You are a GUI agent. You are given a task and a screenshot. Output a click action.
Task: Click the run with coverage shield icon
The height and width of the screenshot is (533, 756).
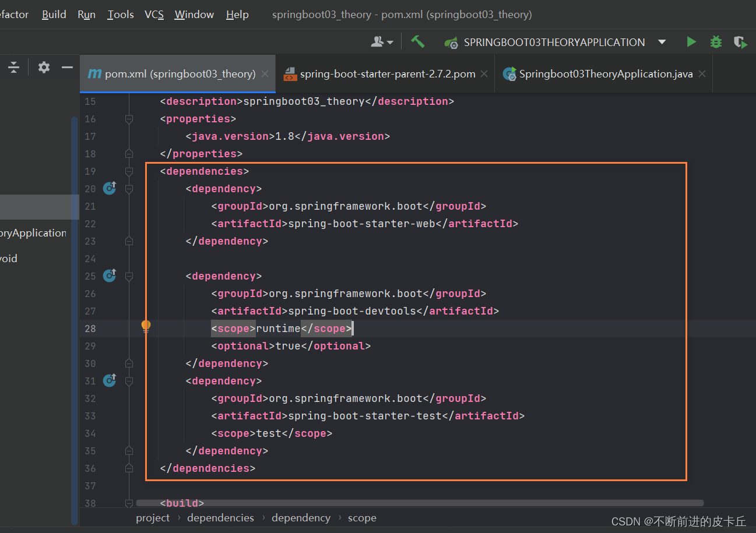[x=740, y=42]
